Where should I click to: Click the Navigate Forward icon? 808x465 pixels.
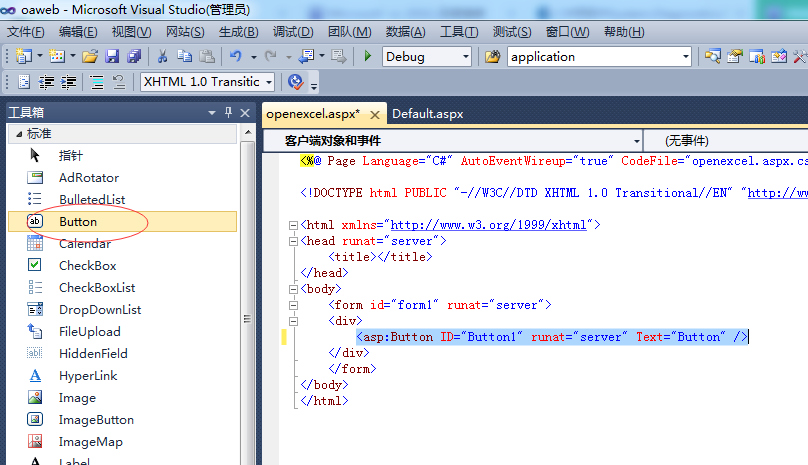[x=339, y=56]
